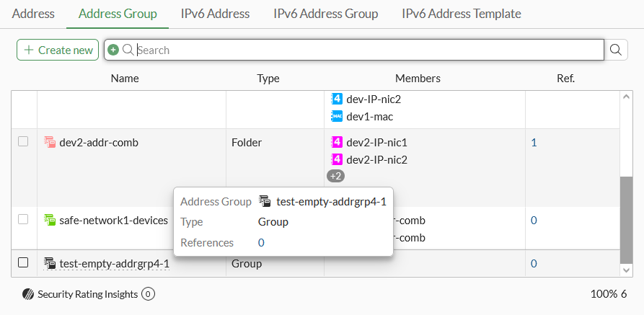Image resolution: width=644 pixels, height=315 pixels.
Task: Focus the Search input field
Action: click(x=368, y=50)
